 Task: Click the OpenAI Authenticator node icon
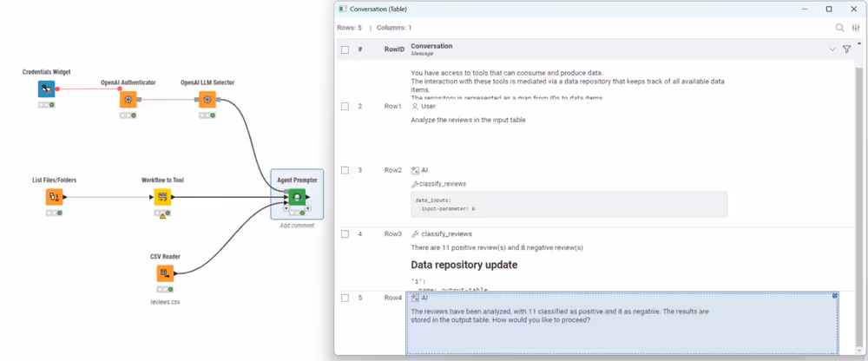click(x=128, y=100)
